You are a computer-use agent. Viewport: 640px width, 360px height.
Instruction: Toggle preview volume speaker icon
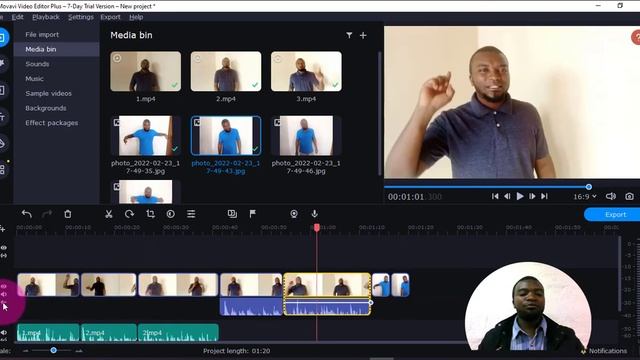point(611,196)
